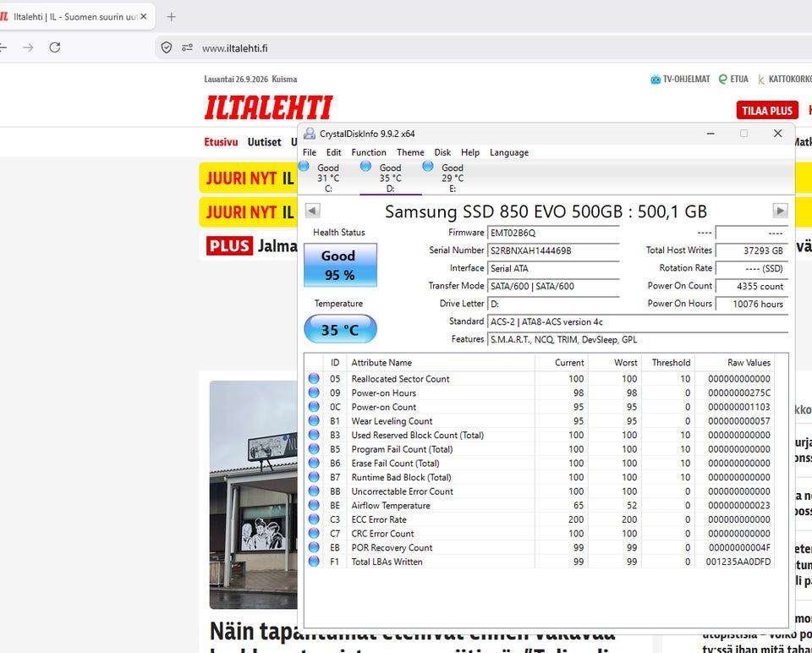
Task: Click the TILAA PLUS button
Action: 767,110
